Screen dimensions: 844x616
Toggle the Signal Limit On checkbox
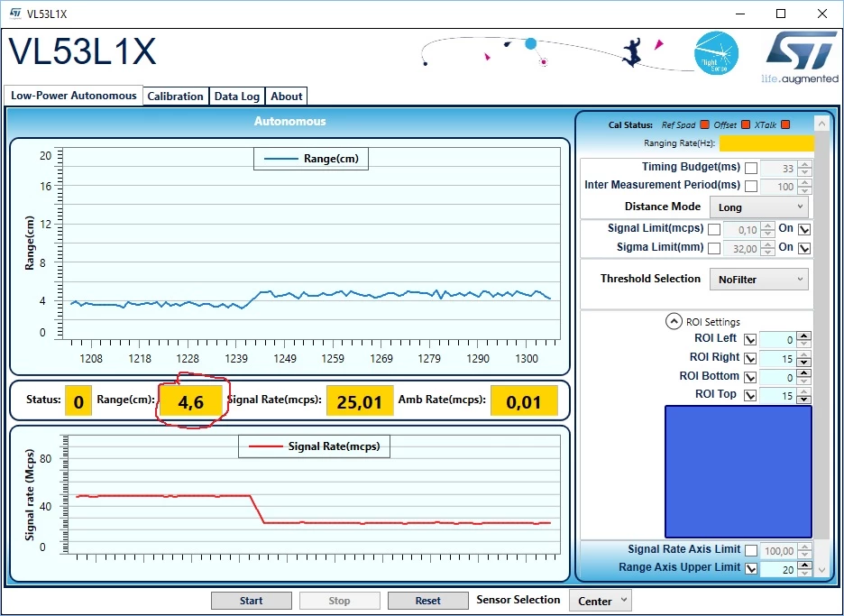pos(804,229)
